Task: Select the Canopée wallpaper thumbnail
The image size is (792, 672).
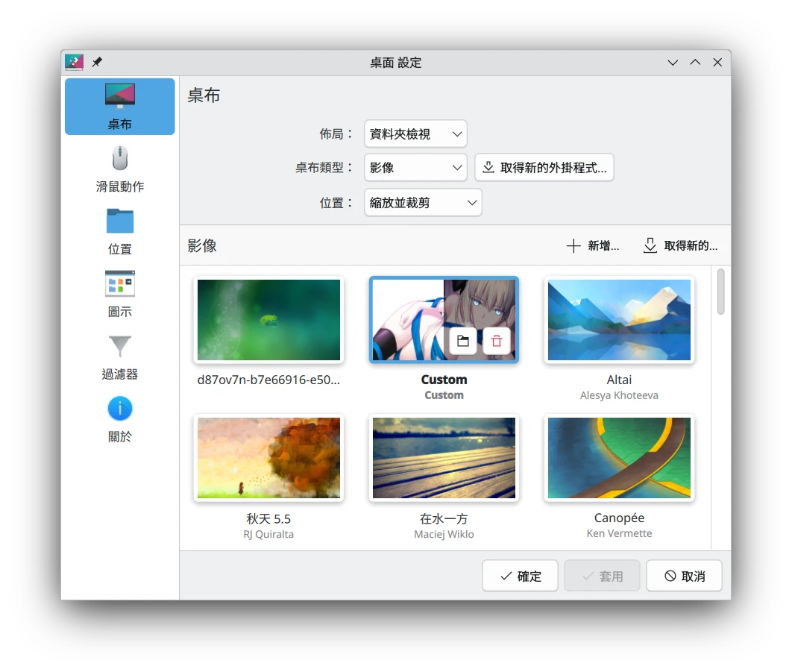Action: click(619, 457)
